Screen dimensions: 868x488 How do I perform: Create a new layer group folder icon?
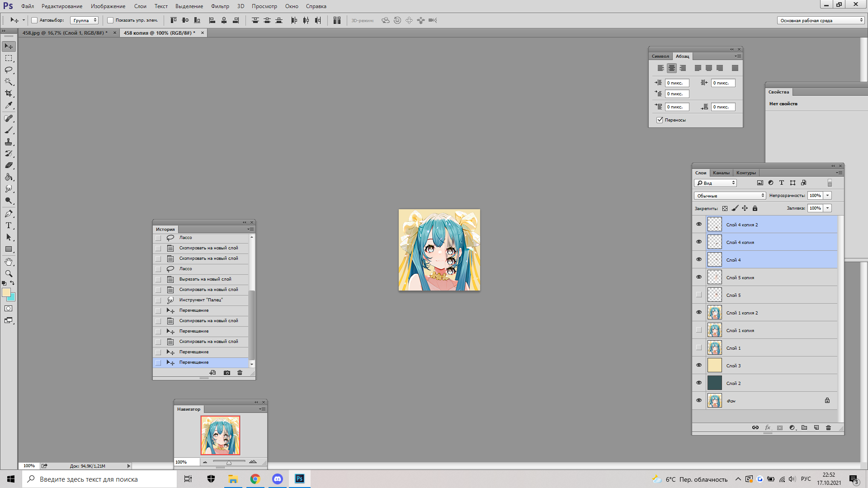804,427
